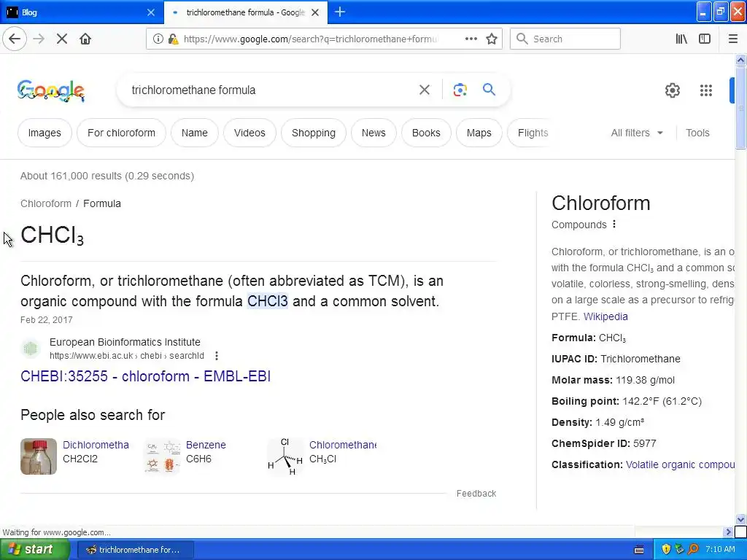Select the Name filter chip
747x560 pixels.
click(x=194, y=133)
